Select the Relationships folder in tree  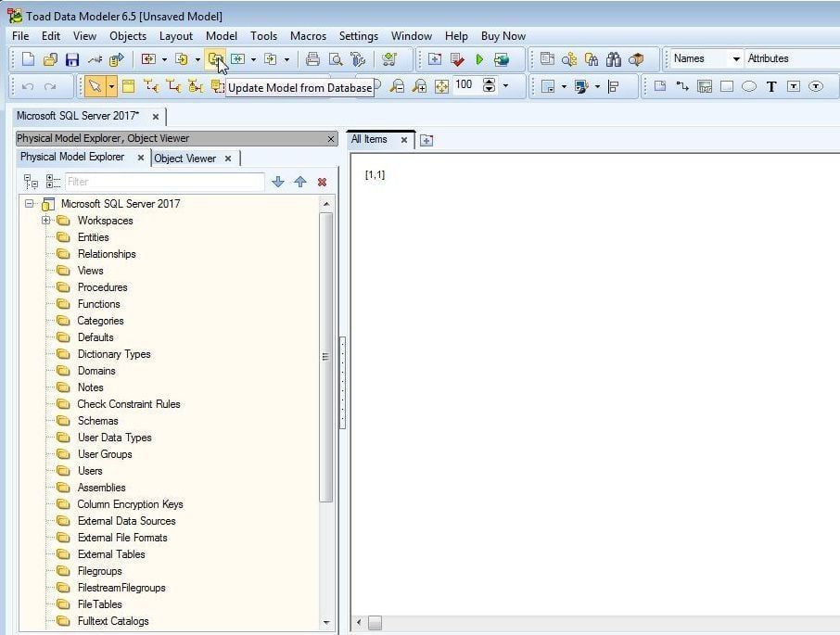[107, 254]
